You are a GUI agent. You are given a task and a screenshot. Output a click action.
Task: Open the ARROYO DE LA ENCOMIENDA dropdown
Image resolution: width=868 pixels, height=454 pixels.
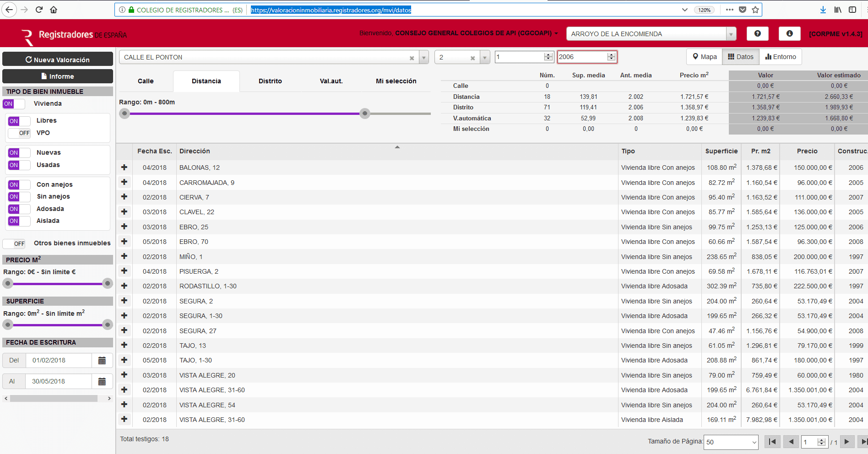731,34
